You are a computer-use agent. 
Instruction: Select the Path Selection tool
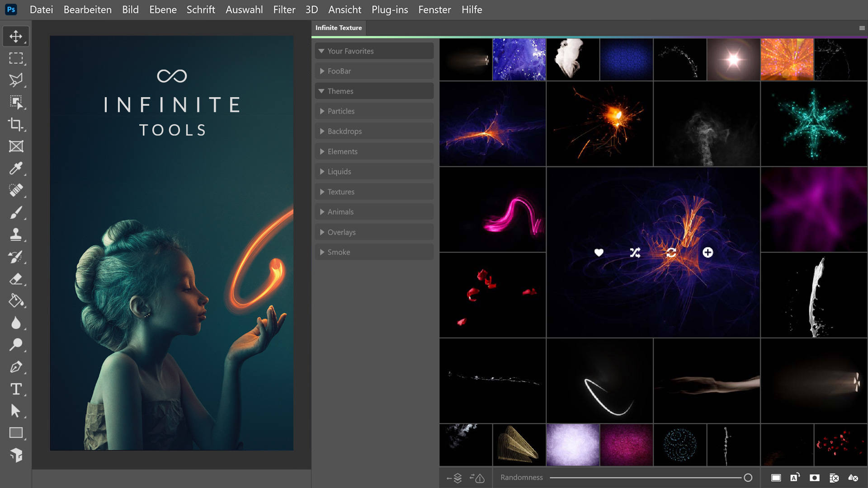(16, 411)
